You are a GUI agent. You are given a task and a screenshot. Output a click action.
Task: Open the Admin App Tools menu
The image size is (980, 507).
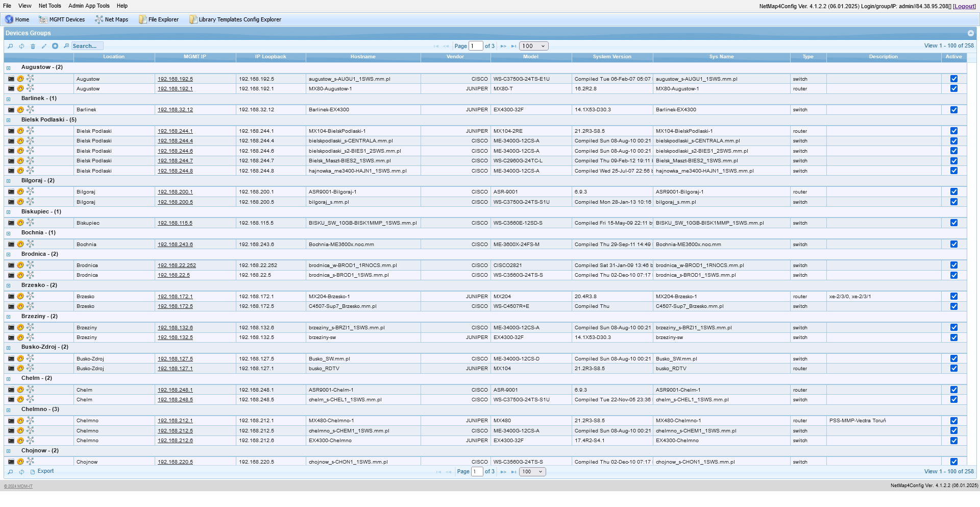[x=89, y=6]
